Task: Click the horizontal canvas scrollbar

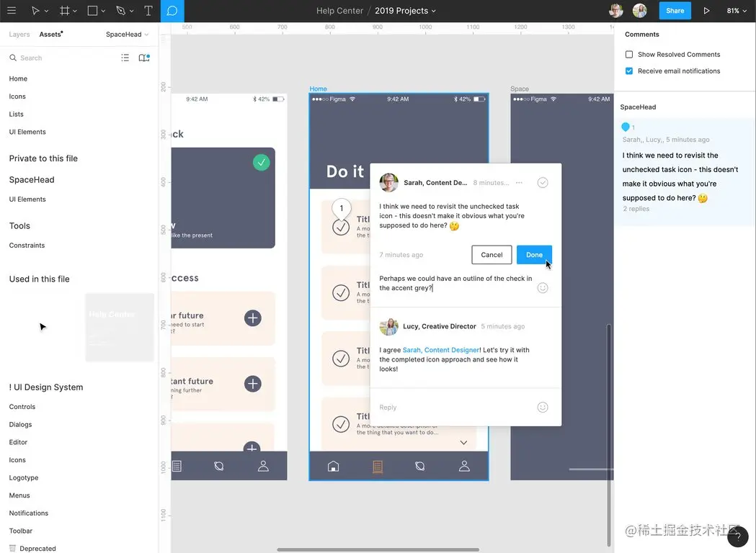Action: (x=378, y=549)
